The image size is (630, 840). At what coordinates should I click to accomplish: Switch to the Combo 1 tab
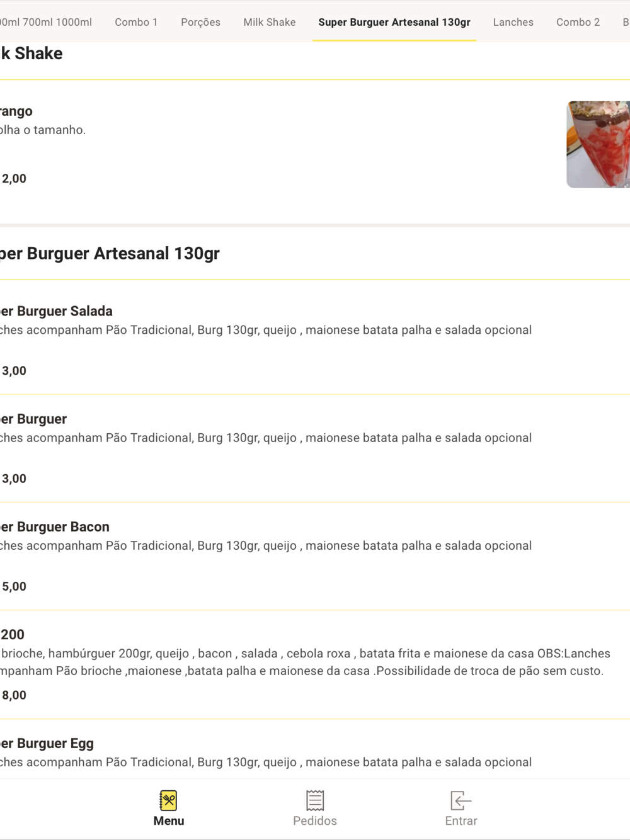(x=136, y=22)
